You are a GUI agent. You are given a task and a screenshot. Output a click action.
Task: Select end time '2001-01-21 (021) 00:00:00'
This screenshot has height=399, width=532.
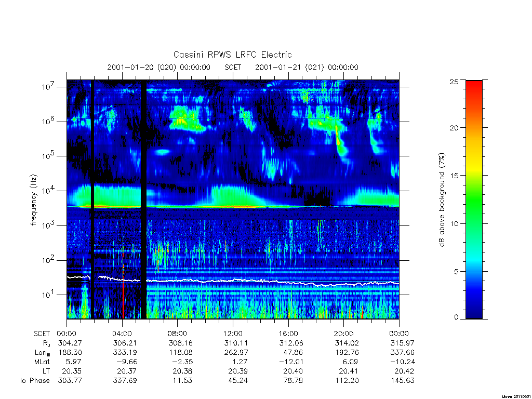pyautogui.click(x=307, y=67)
